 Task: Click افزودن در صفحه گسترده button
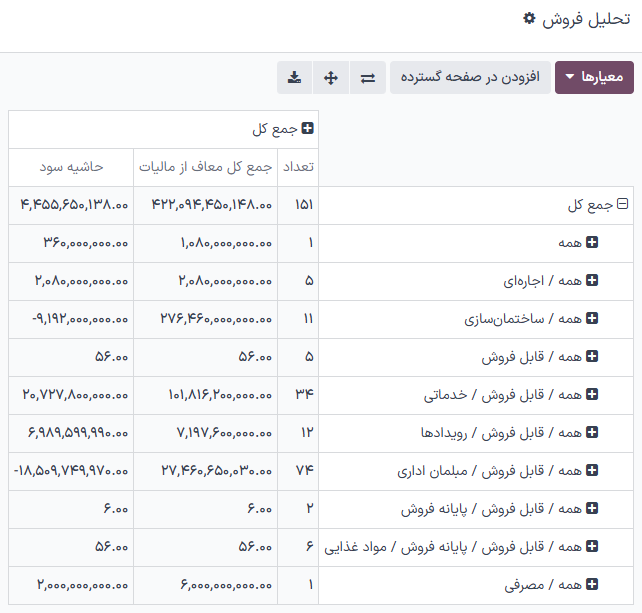coord(470,77)
